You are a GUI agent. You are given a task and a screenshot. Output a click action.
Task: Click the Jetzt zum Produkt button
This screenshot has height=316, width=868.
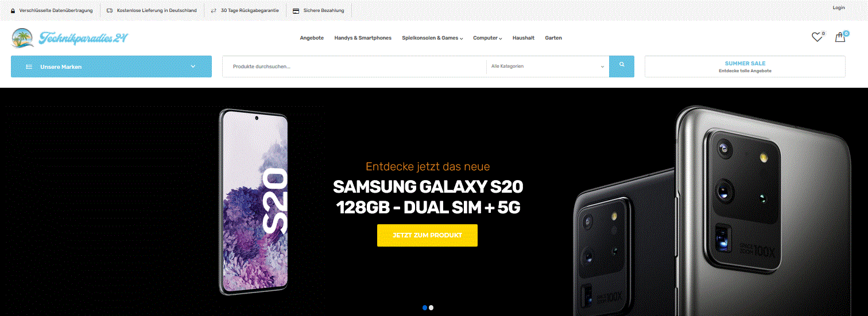[427, 235]
